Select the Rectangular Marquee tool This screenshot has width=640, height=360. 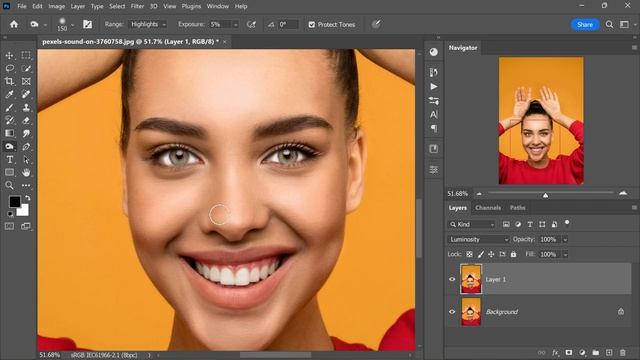(x=26, y=55)
